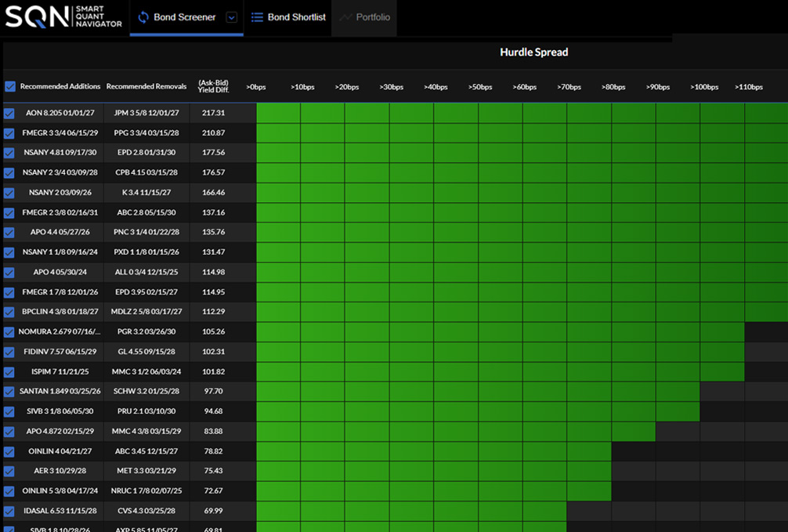This screenshot has height=532, width=788.
Task: Uncheck the NOMURA 2.679 row checkbox
Action: 9,332
